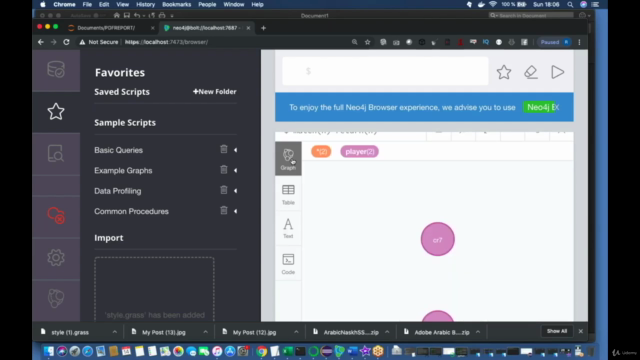Click the Basic Queries folder label
The width and height of the screenshot is (640, 360).
pos(118,150)
